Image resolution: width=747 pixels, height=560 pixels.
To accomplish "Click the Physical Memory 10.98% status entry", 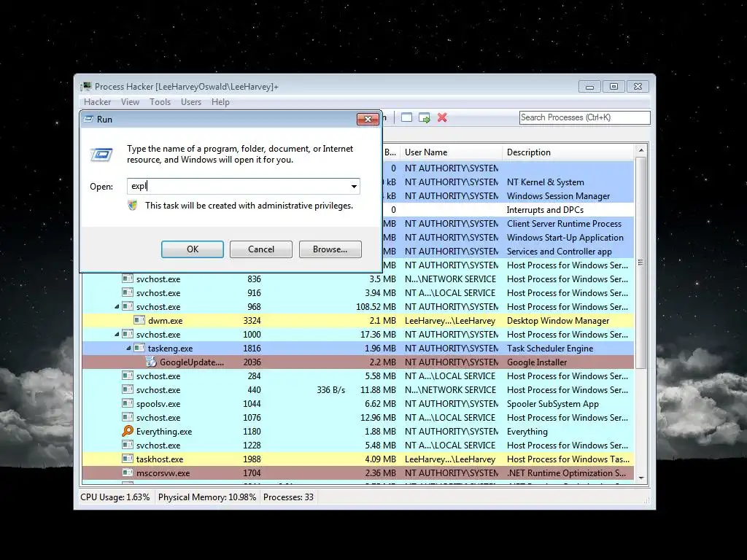I will tap(207, 497).
